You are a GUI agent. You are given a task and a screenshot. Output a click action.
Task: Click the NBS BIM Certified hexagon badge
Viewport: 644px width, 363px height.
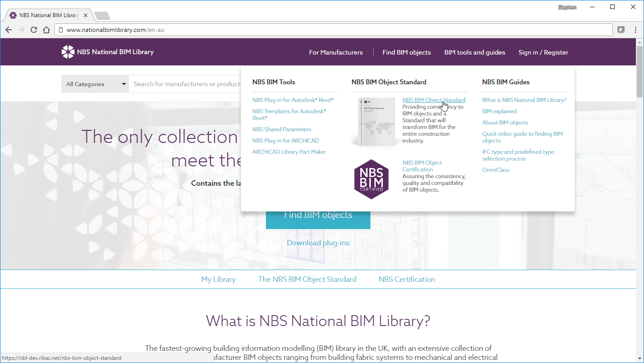point(371,179)
